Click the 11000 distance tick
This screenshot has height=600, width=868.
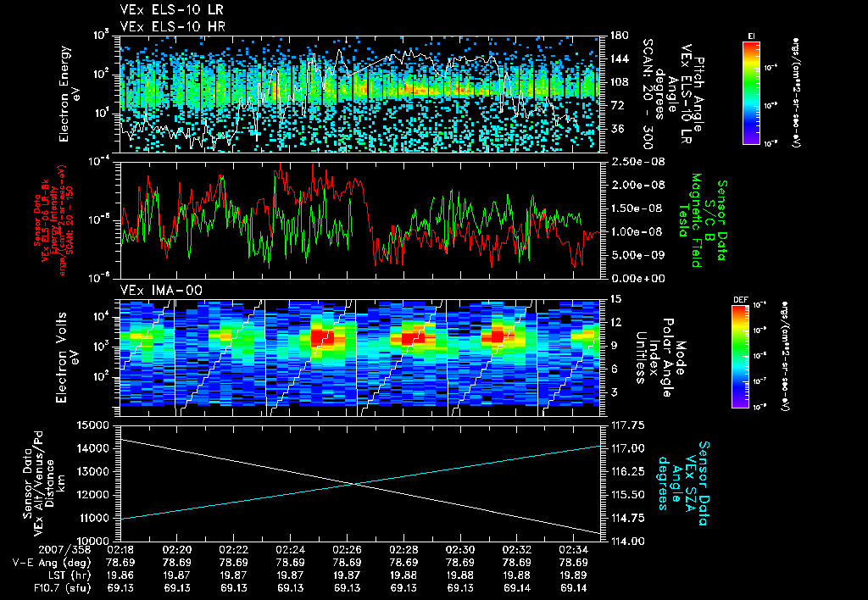(96, 519)
